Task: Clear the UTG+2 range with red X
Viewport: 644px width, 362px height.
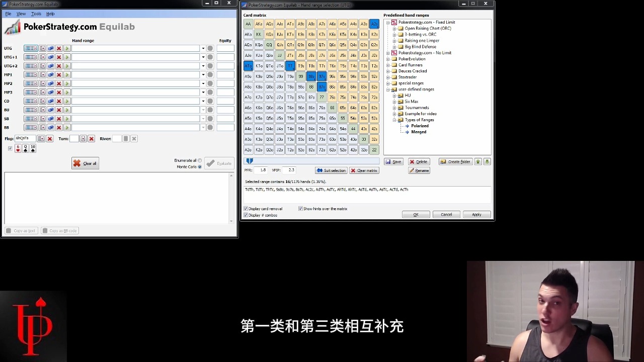Action: (x=59, y=66)
